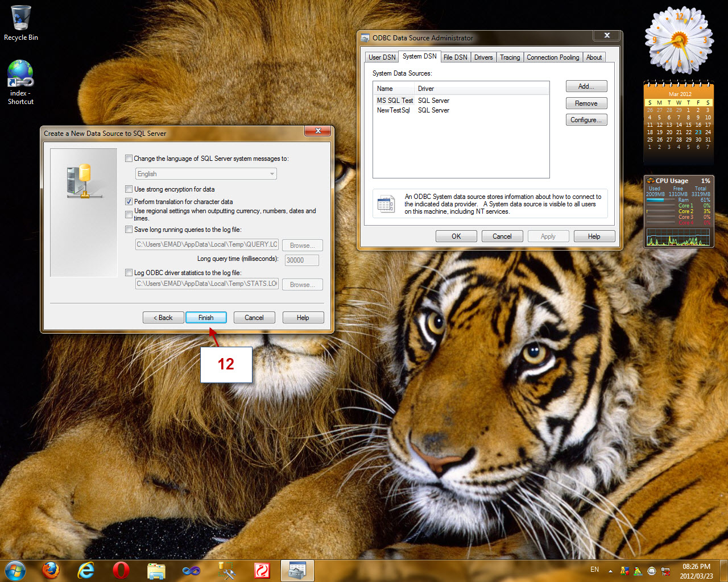
Task: Expand the English language dropdown
Action: 206,174
